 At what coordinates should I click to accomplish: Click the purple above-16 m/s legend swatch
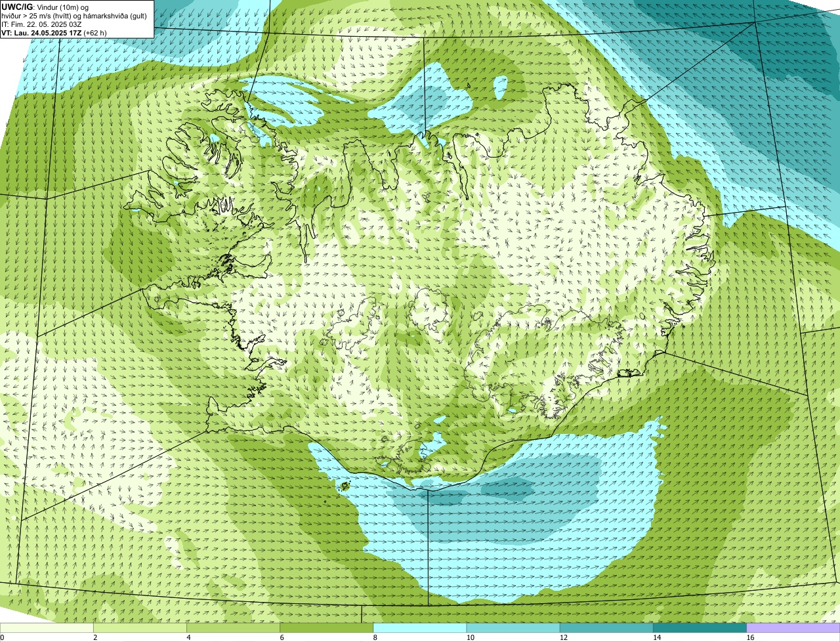coord(793,628)
